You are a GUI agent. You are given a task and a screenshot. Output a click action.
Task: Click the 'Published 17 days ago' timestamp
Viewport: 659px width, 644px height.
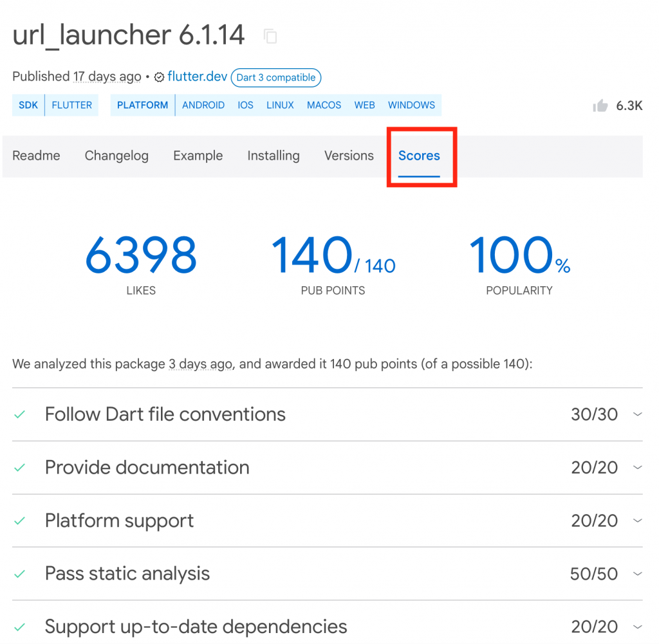77,77
